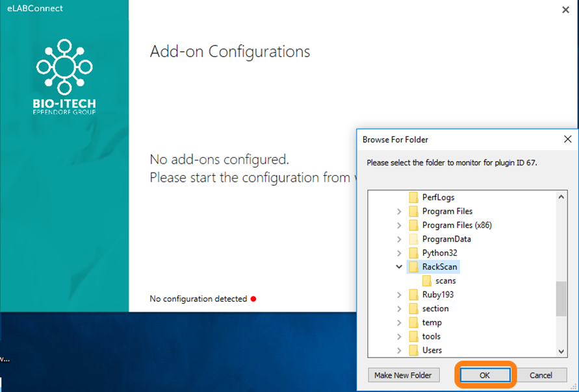Expand the Users folder

pyautogui.click(x=399, y=350)
